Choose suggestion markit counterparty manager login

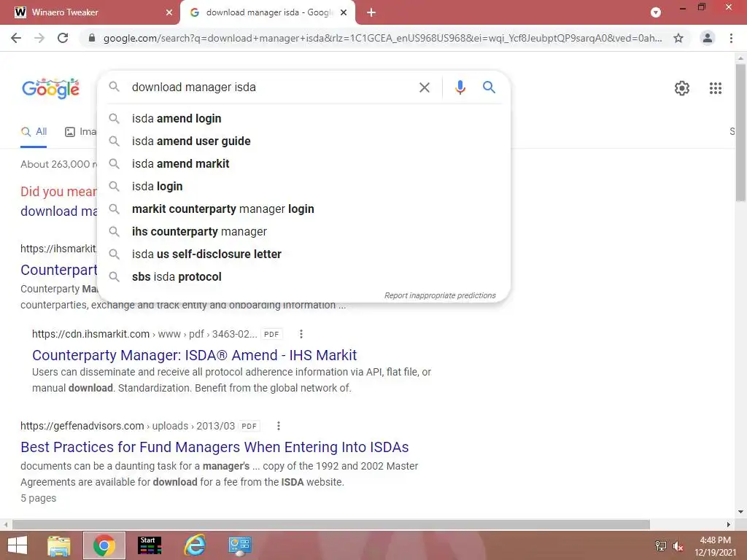coord(304,209)
